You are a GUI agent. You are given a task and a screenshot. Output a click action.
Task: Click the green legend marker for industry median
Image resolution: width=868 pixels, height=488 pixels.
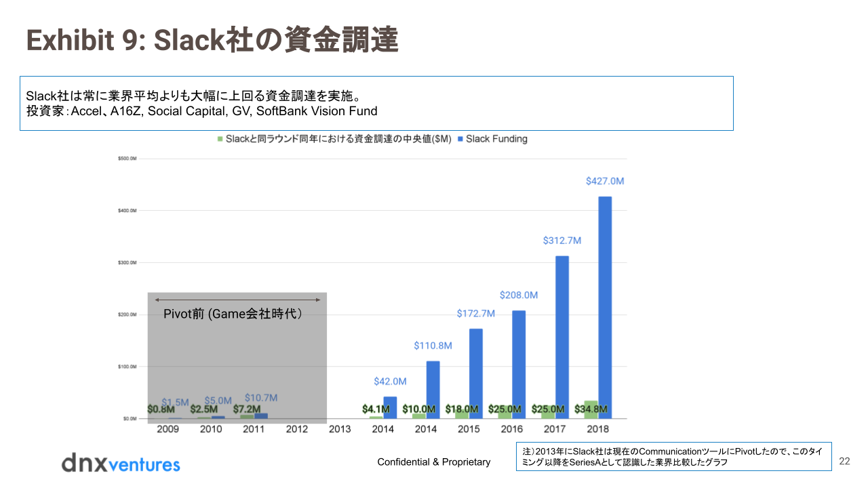coord(219,139)
